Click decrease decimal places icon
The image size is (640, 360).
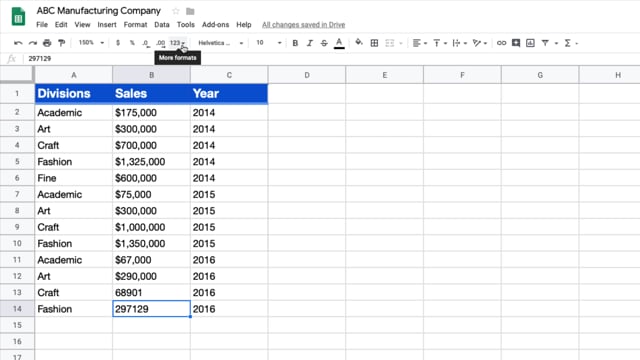click(146, 43)
